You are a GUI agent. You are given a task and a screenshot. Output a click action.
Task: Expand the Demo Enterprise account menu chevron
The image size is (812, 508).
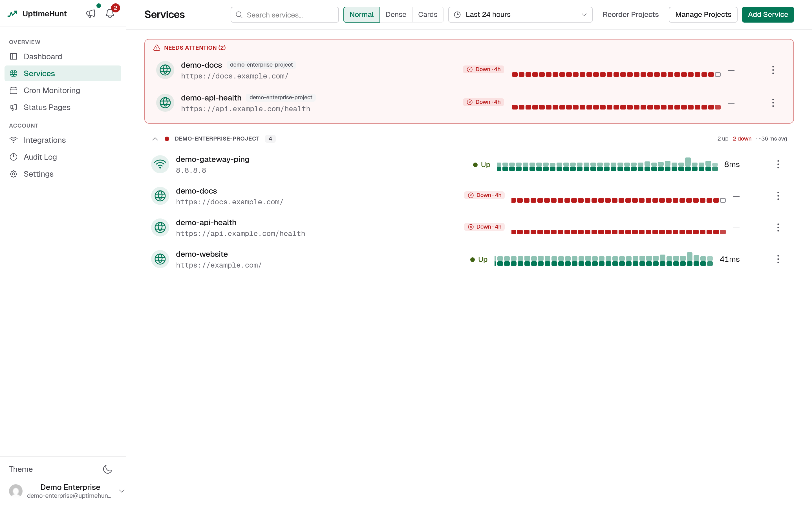(122, 491)
